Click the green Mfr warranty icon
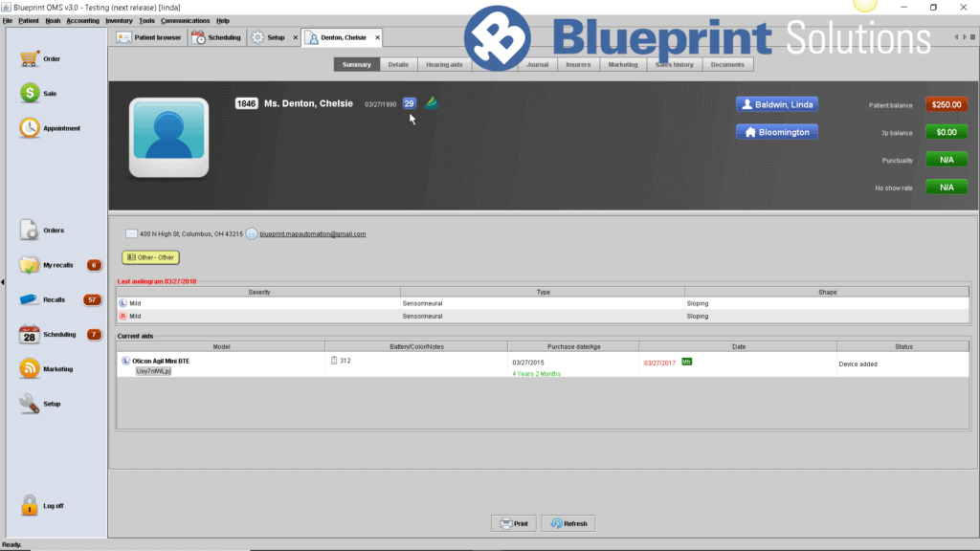 point(686,362)
